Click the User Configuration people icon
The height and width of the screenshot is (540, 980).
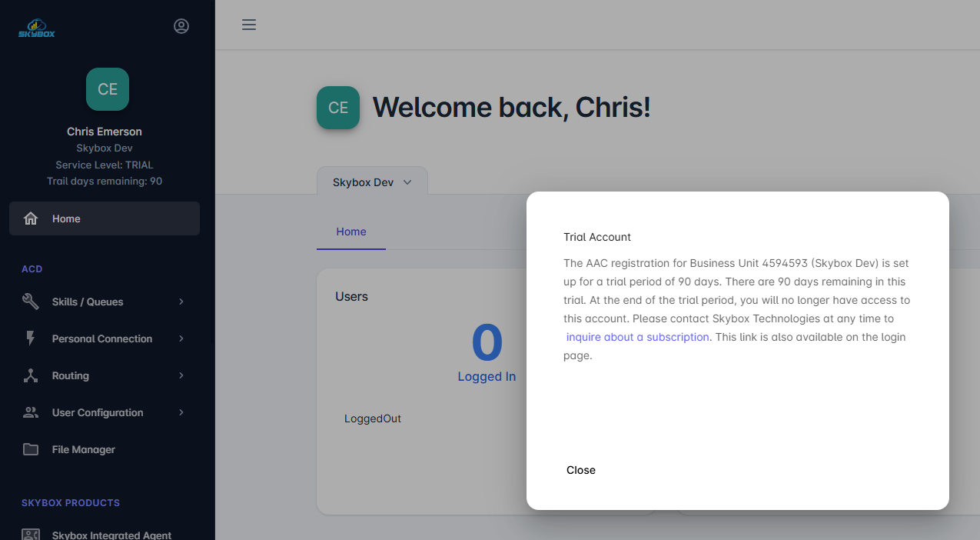(x=31, y=413)
